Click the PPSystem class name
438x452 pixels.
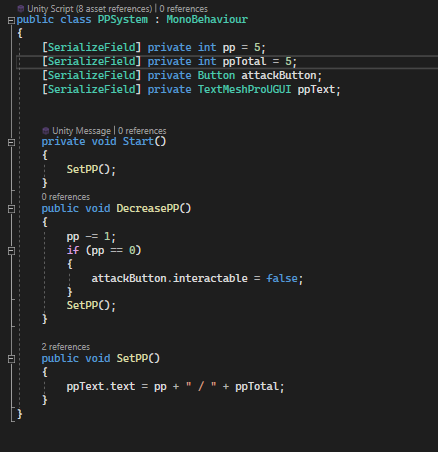point(123,19)
